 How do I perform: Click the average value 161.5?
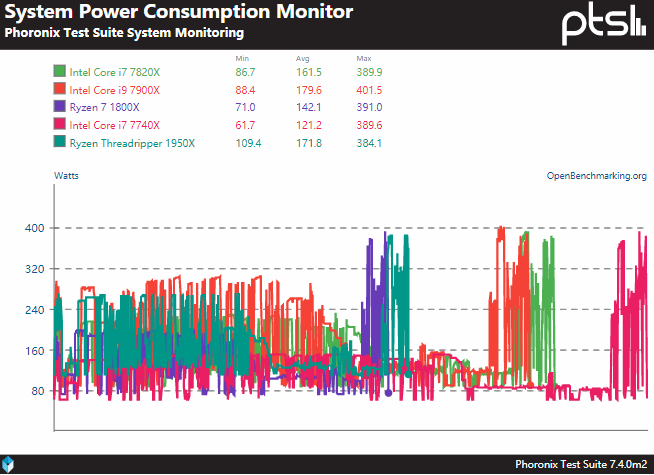click(x=309, y=72)
